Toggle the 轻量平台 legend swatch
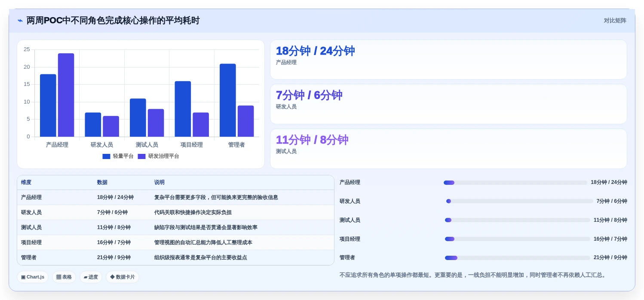Image resolution: width=644 pixels, height=300 pixels. tap(106, 156)
